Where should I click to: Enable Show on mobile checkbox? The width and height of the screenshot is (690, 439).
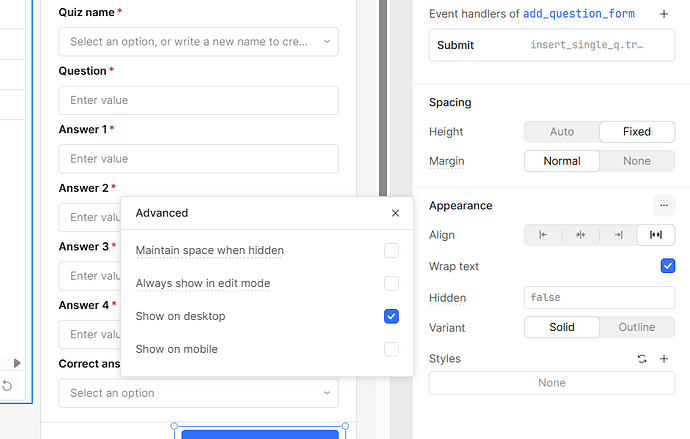[x=391, y=349]
